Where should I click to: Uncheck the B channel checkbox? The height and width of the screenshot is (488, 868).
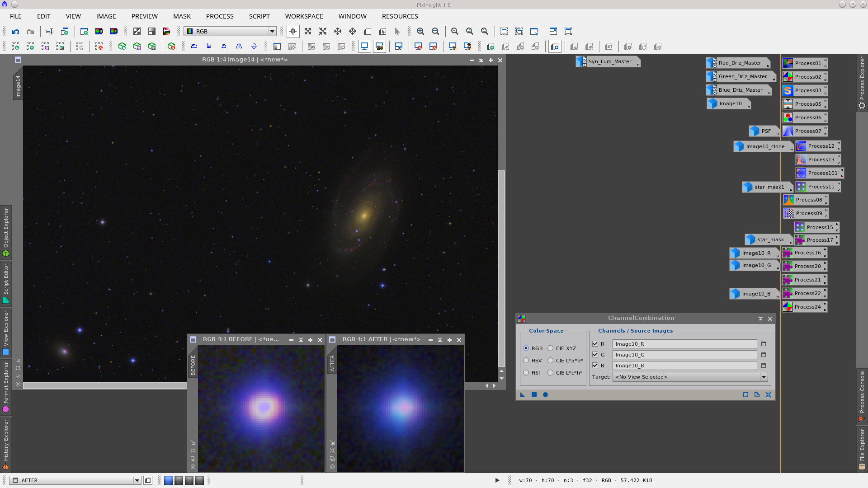coord(595,366)
